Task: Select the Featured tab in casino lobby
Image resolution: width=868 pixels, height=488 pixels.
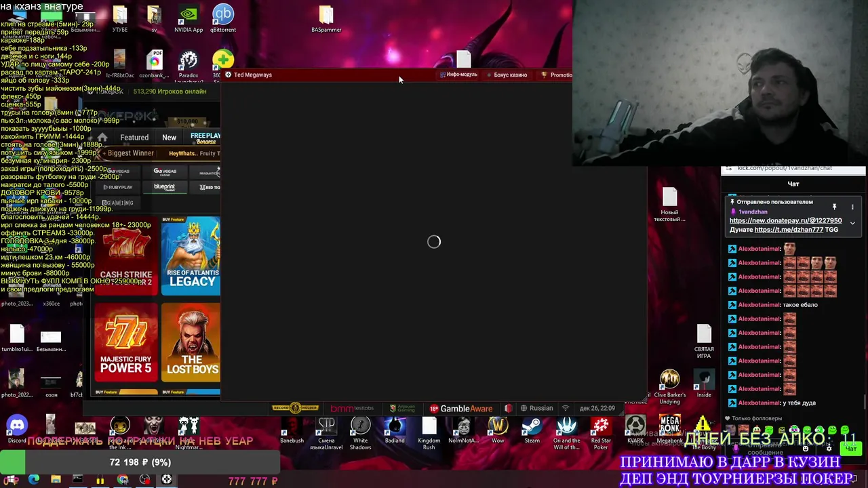Action: point(134,138)
